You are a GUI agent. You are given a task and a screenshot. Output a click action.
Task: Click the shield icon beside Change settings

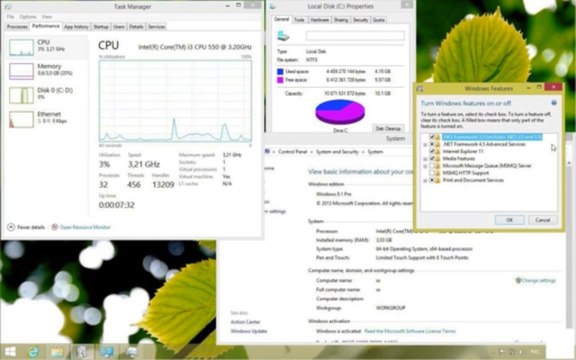[x=518, y=280]
